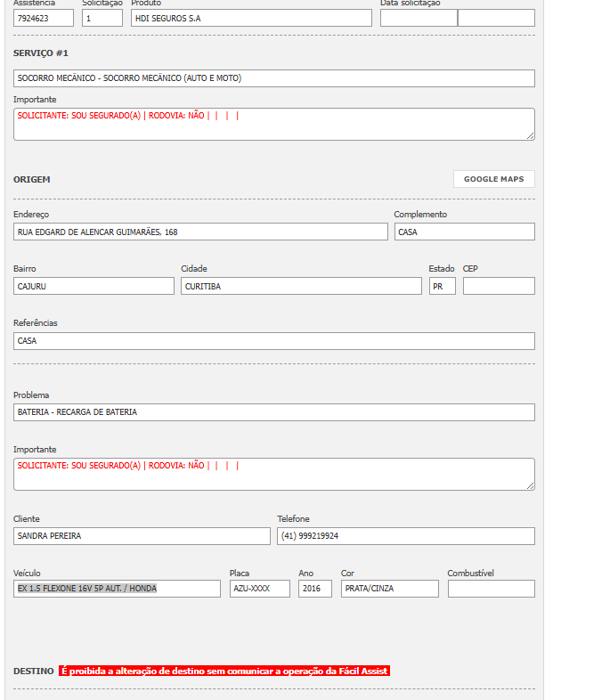Click the Endereço field
The image size is (610, 700).
click(200, 232)
